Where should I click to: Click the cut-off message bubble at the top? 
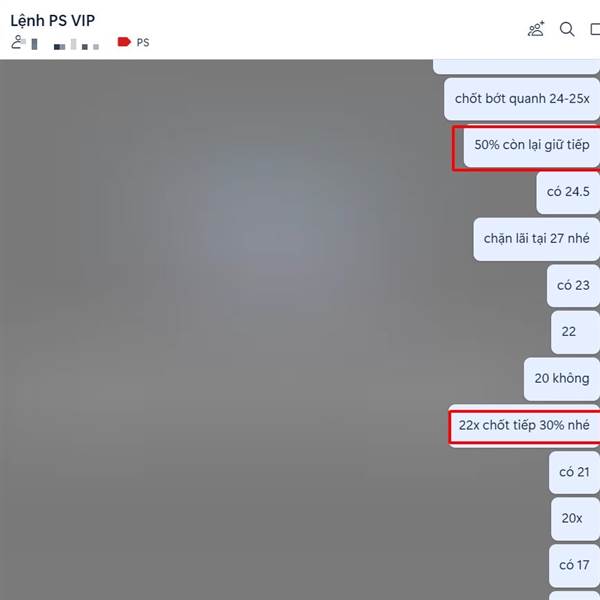click(x=516, y=67)
